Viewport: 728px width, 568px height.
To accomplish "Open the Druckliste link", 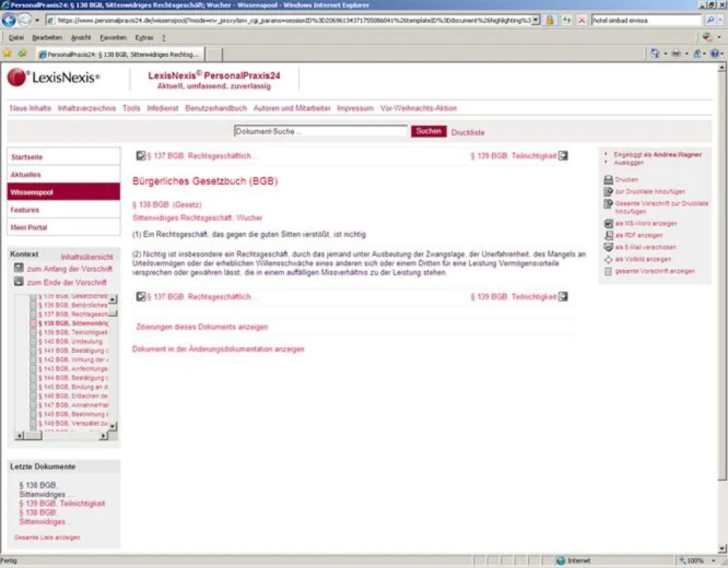I will (x=467, y=132).
